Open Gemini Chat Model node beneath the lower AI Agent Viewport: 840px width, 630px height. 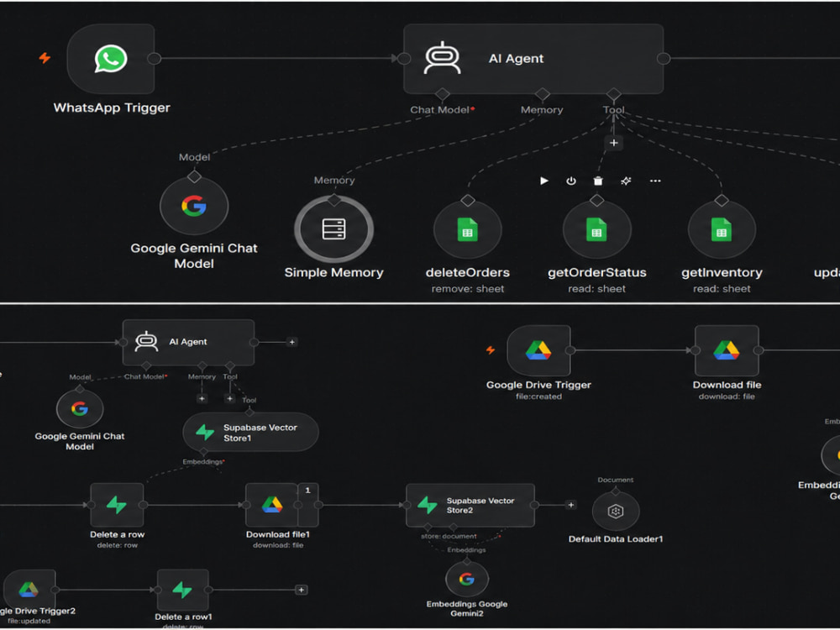(x=80, y=409)
